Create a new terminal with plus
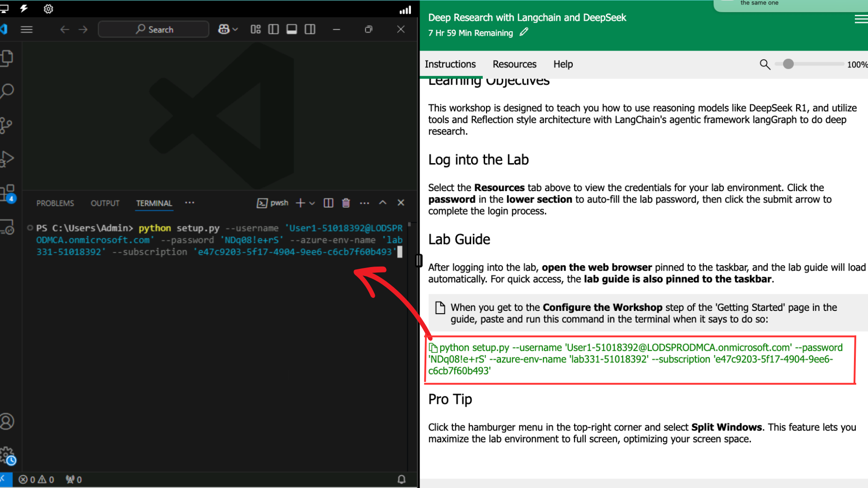The width and height of the screenshot is (868, 488). (x=300, y=203)
